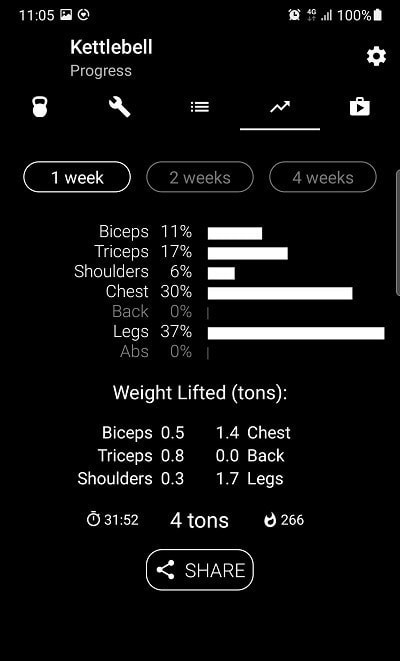
Task: Open the video briefcase tab
Action: coord(360,107)
